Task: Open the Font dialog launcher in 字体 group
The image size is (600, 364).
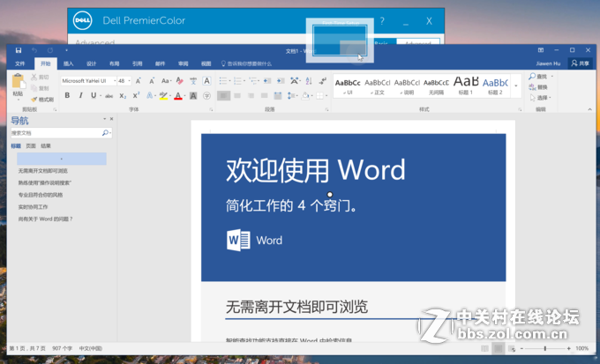Action: point(211,110)
